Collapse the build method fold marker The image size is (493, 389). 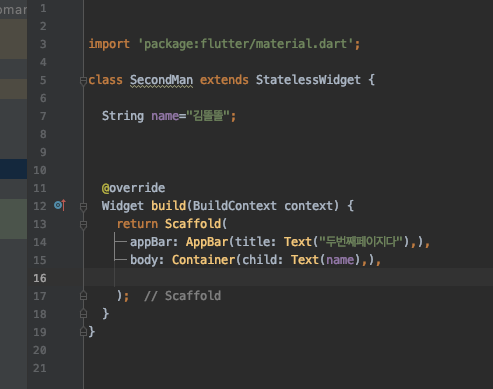83,207
